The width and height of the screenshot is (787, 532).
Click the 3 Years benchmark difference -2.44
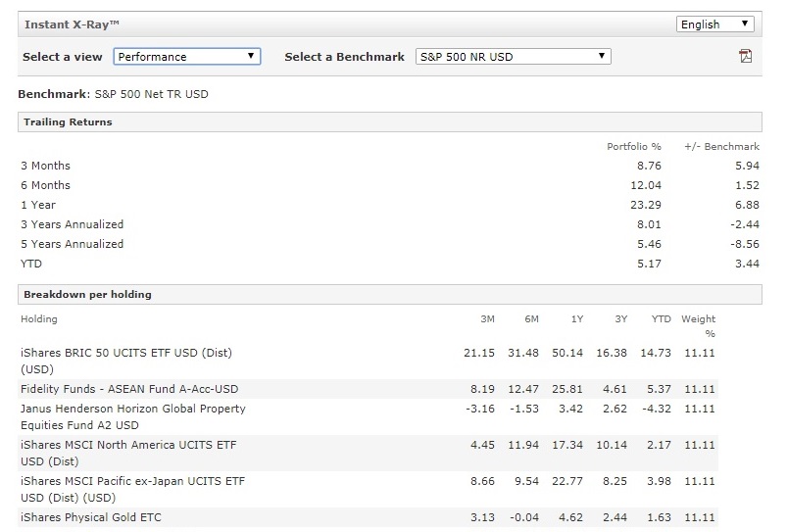coord(744,224)
